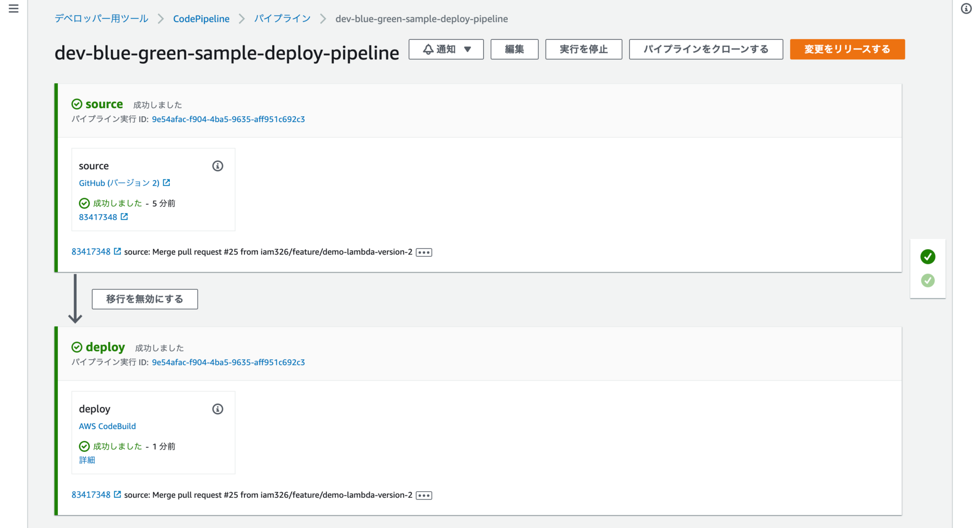The image size is (980, 528).
Task: Click the green success check beside source heading
Action: 77,103
